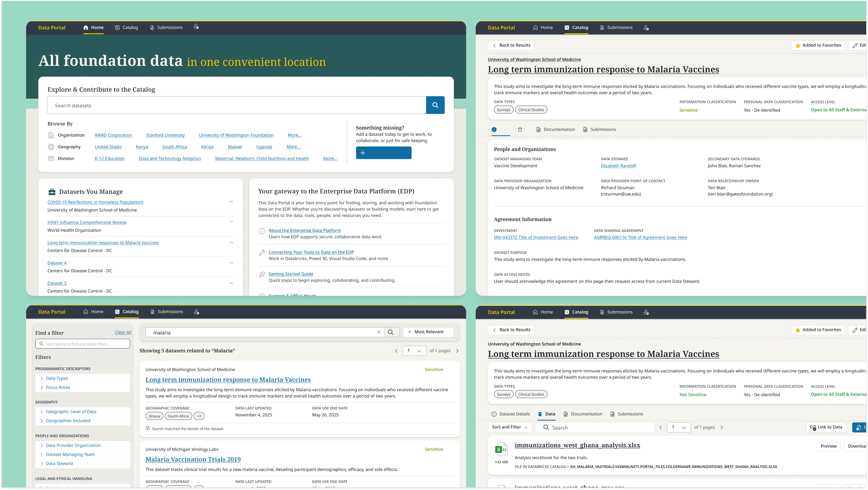Screen dimensions: 868x490
Task: Expand the Data Types filter
Action: pos(57,378)
